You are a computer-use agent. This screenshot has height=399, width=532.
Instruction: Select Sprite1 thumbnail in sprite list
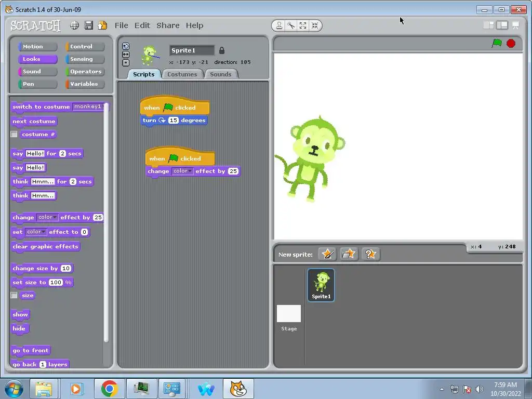pyautogui.click(x=321, y=285)
